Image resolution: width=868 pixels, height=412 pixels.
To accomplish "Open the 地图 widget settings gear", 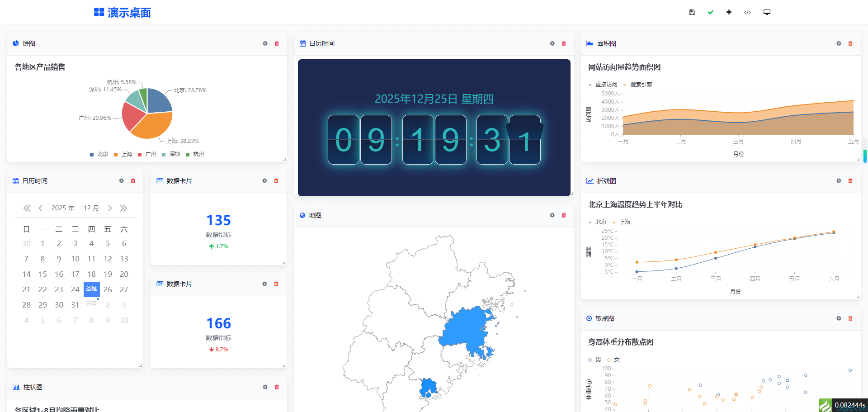I will click(x=552, y=215).
